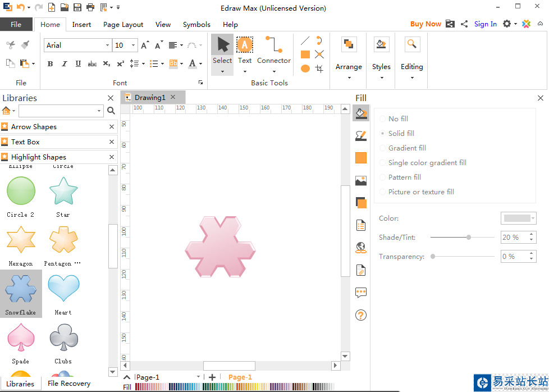Open the Page-1 page selector dropdown
This screenshot has height=392, width=549.
point(198,377)
